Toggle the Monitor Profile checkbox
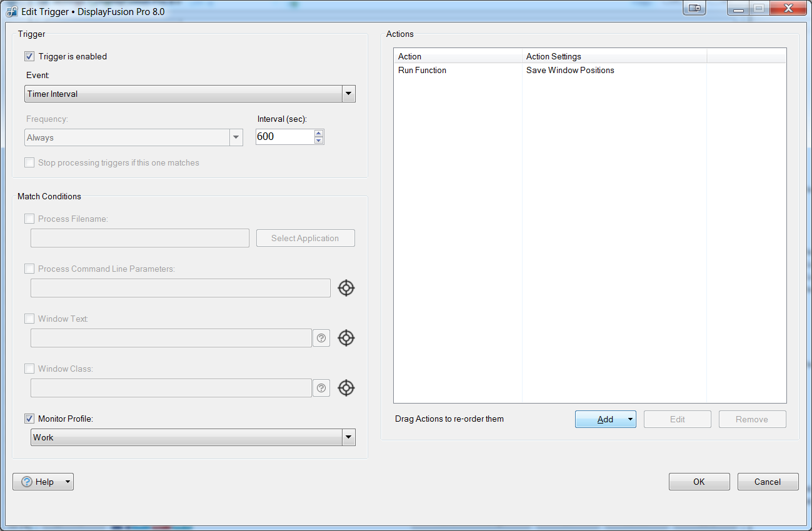812x531 pixels. coord(29,419)
